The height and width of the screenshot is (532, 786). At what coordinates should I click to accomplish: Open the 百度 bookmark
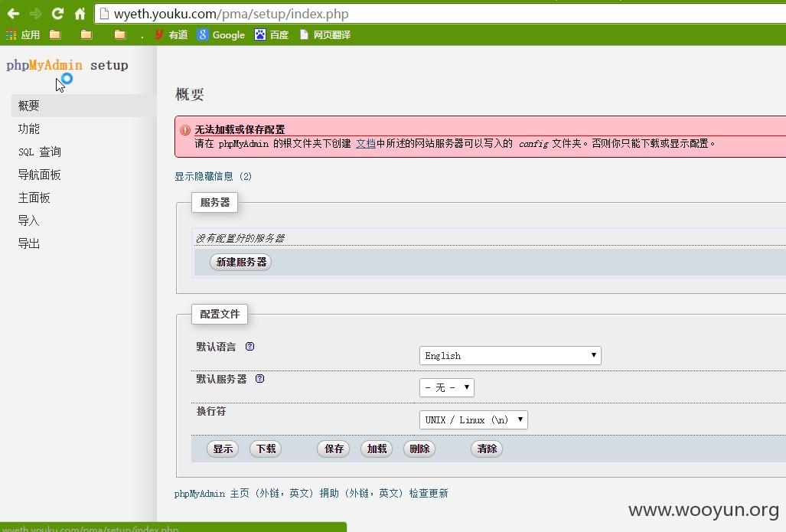(x=272, y=34)
